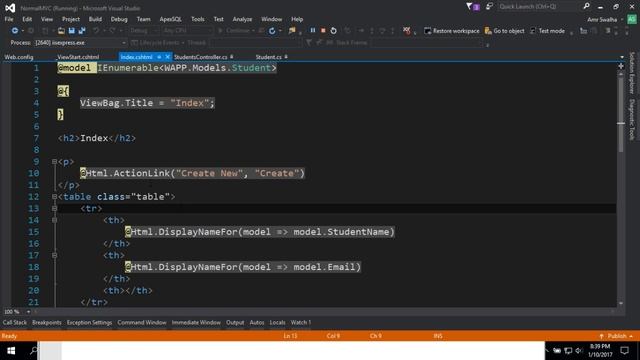The height and width of the screenshot is (360, 640).
Task: Toggle pin on StudentsController.cs tab
Action: coord(232,57)
